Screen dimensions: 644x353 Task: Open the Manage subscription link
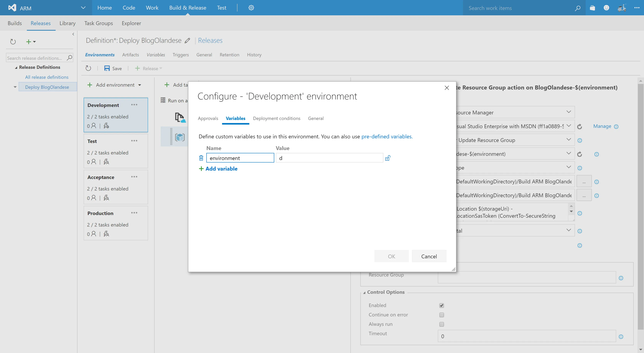(602, 126)
